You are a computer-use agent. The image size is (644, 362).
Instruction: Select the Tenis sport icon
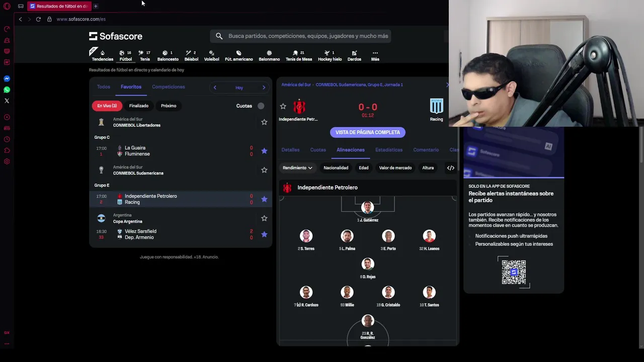click(145, 55)
